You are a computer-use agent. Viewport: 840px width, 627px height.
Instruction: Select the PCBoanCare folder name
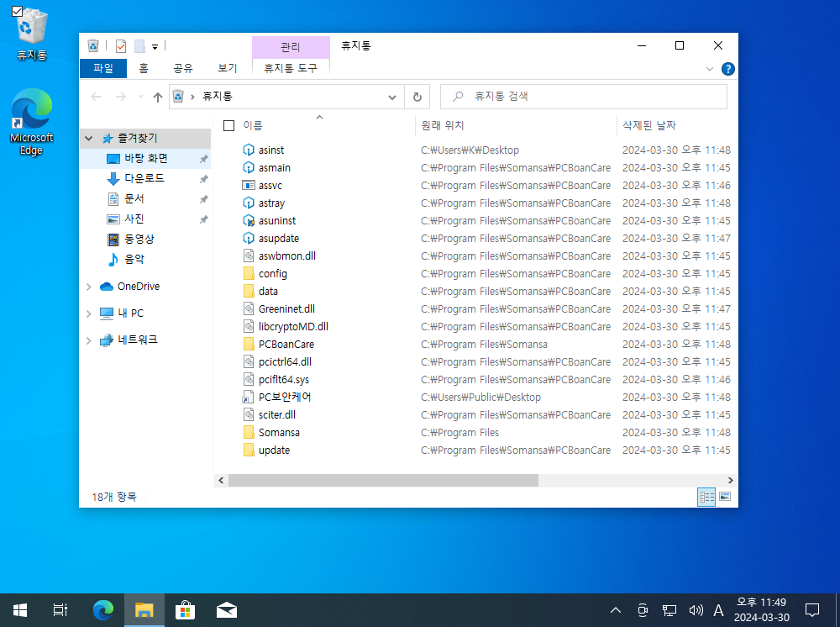286,345
